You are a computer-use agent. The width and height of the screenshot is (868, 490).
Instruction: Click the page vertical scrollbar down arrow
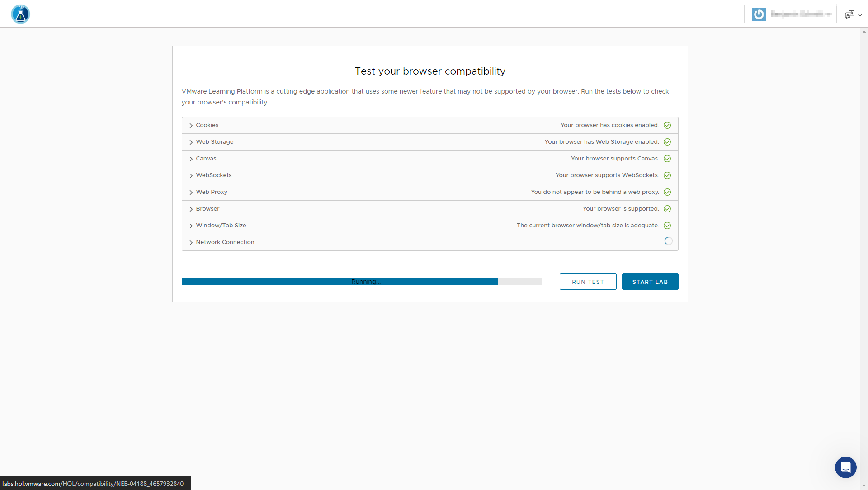tap(864, 486)
